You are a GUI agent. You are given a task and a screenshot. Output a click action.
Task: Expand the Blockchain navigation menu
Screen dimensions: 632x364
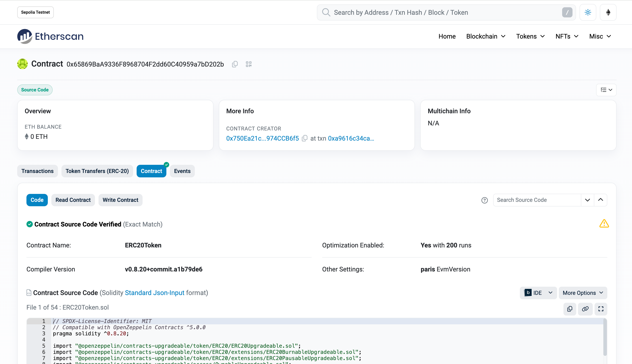tap(486, 37)
